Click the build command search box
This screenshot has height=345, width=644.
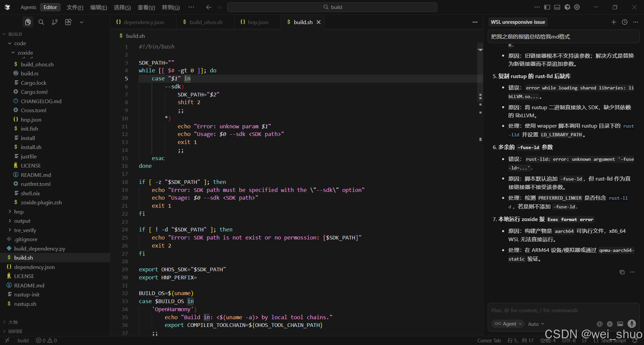coord(332,7)
